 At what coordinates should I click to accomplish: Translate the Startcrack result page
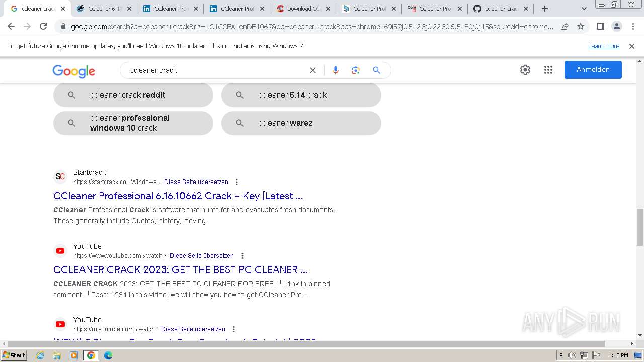[x=196, y=182]
